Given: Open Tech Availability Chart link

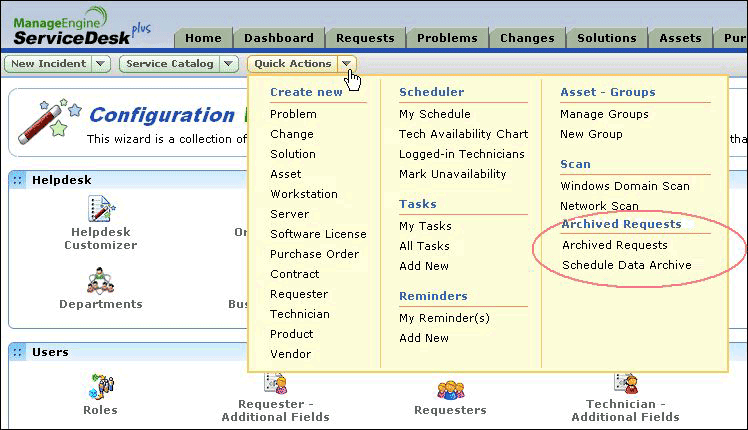Looking at the screenshot, I should pos(463,134).
